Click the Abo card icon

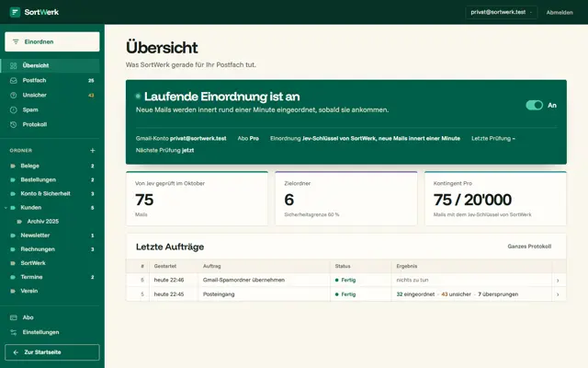14,317
